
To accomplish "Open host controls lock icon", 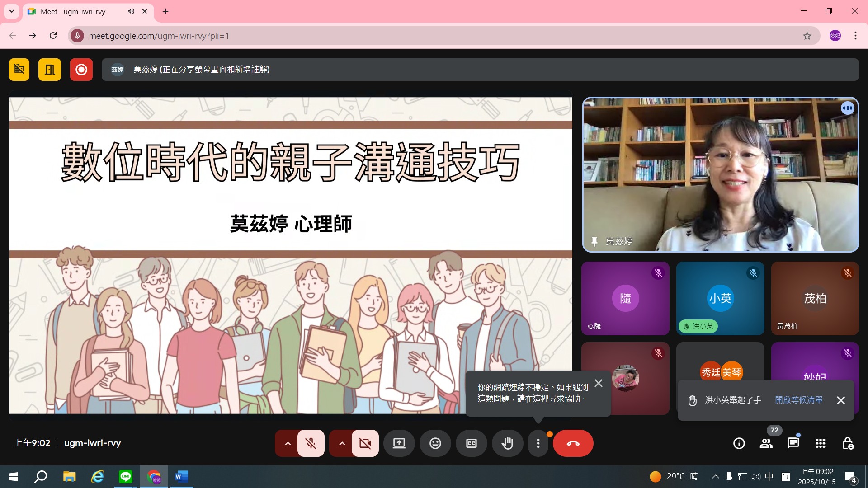I will pyautogui.click(x=848, y=443).
